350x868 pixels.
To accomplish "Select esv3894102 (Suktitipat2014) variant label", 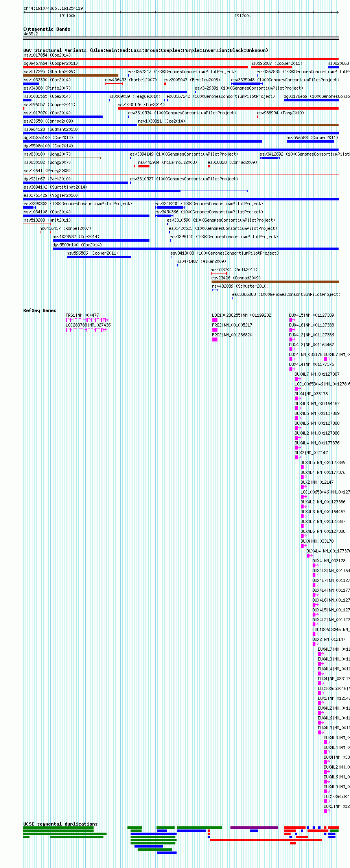I will pos(55,187).
